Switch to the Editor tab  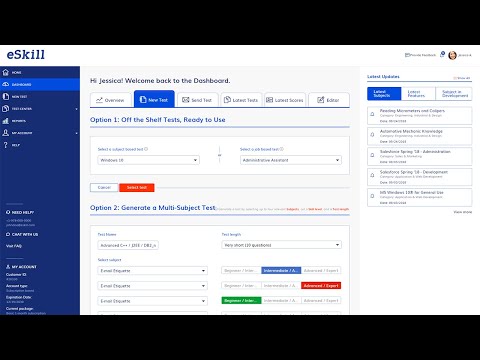point(329,100)
